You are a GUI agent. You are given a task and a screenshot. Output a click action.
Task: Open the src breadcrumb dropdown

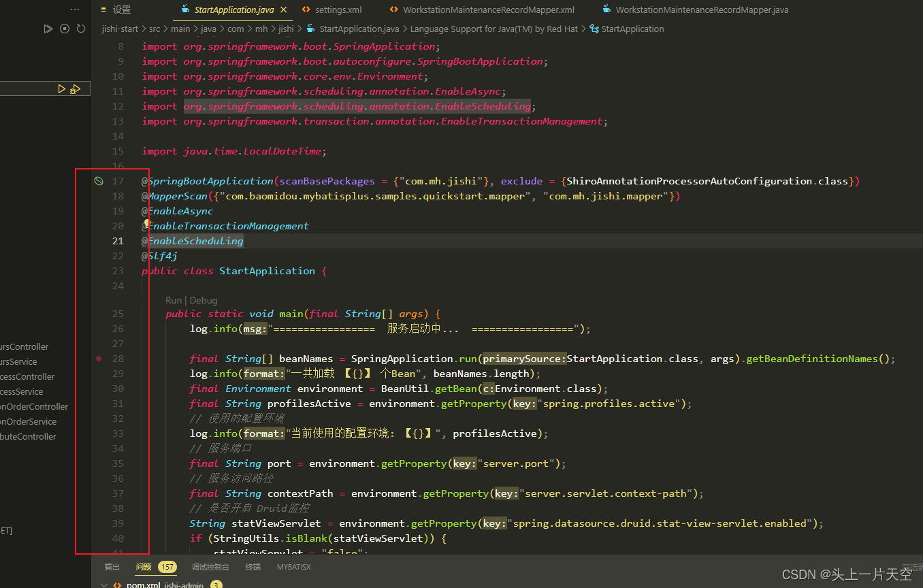[x=155, y=29]
